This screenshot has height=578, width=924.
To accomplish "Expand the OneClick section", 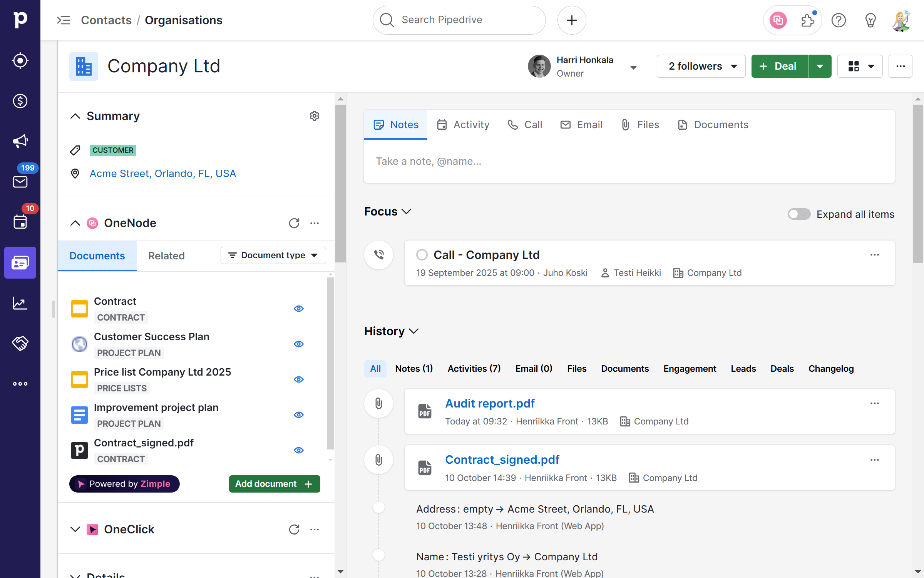I will [75, 530].
